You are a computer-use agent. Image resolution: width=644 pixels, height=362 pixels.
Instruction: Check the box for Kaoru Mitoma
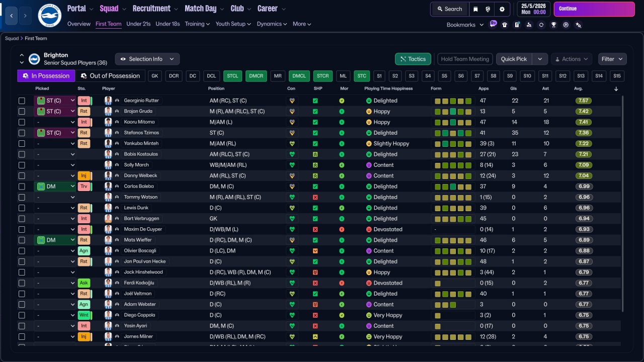pyautogui.click(x=22, y=122)
